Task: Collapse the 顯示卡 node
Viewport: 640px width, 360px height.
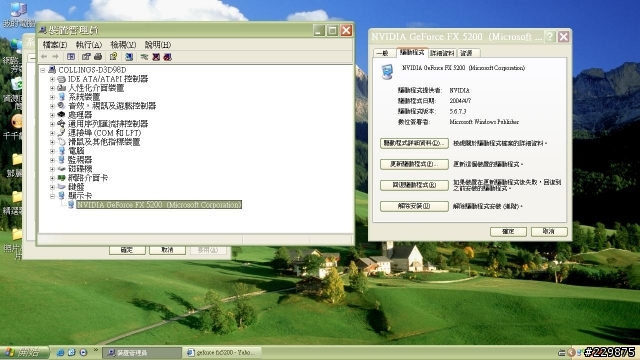Action: pyautogui.click(x=52, y=196)
